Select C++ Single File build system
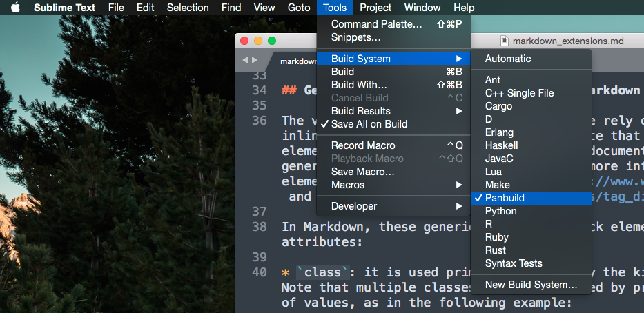The height and width of the screenshot is (313, 644). tap(531, 93)
